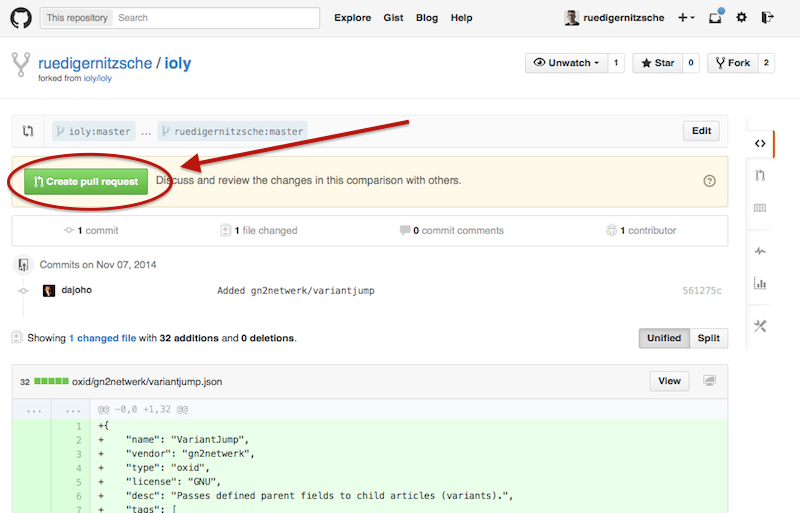The width and height of the screenshot is (800, 513).
Task: Click the changed file diff icon
Action: pyautogui.click(x=17, y=337)
